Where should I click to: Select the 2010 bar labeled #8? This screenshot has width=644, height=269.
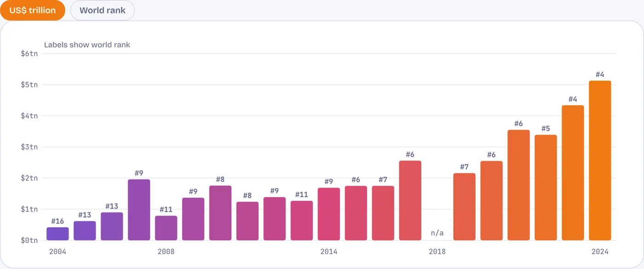220,213
